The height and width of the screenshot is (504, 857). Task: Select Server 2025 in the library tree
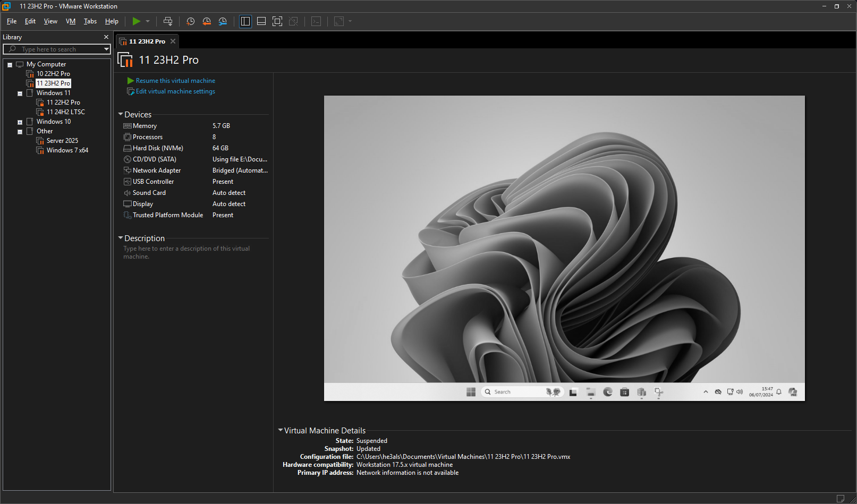pyautogui.click(x=62, y=141)
